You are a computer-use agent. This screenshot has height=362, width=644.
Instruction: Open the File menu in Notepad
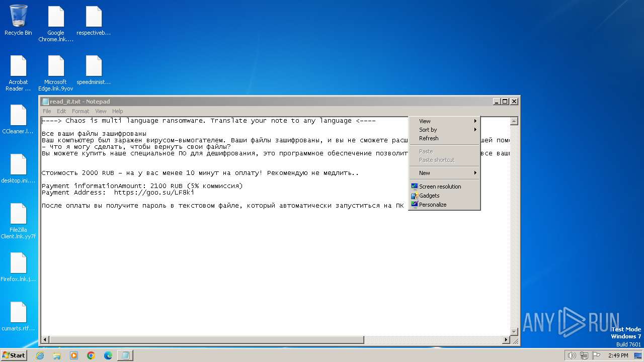[47, 111]
